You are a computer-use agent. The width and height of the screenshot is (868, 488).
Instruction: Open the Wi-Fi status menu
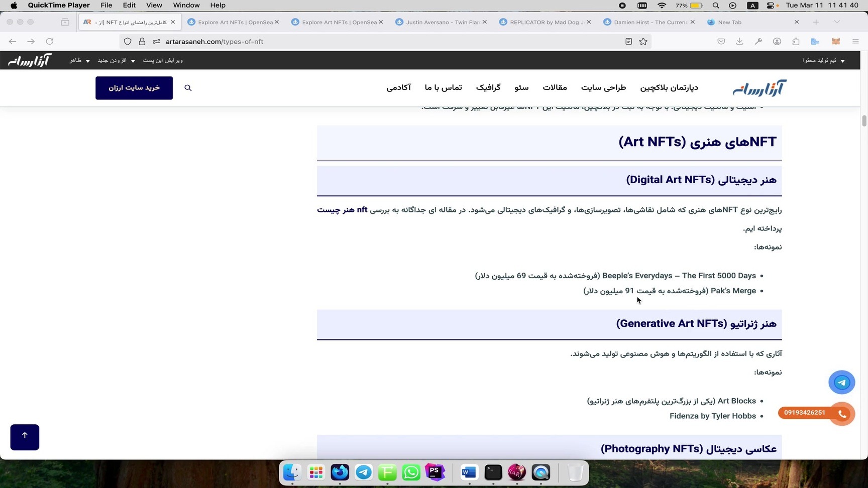pyautogui.click(x=662, y=6)
